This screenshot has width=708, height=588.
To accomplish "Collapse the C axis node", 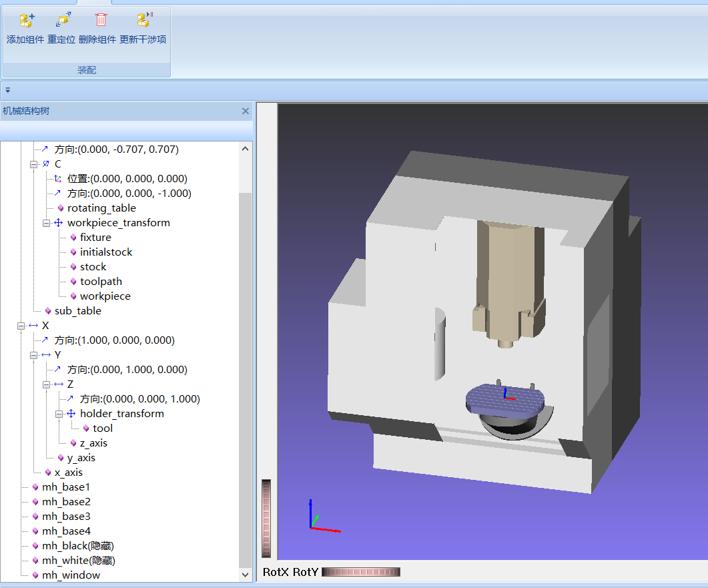I will coord(34,164).
